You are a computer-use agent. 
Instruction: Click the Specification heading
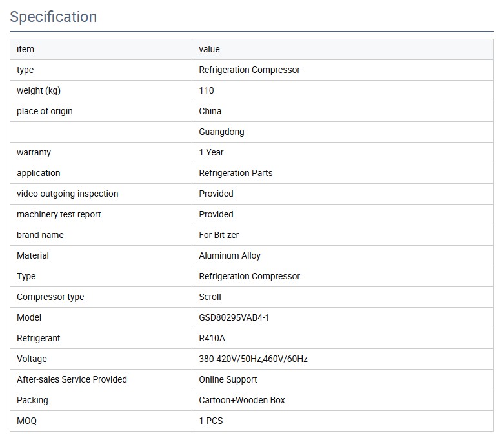(54, 17)
